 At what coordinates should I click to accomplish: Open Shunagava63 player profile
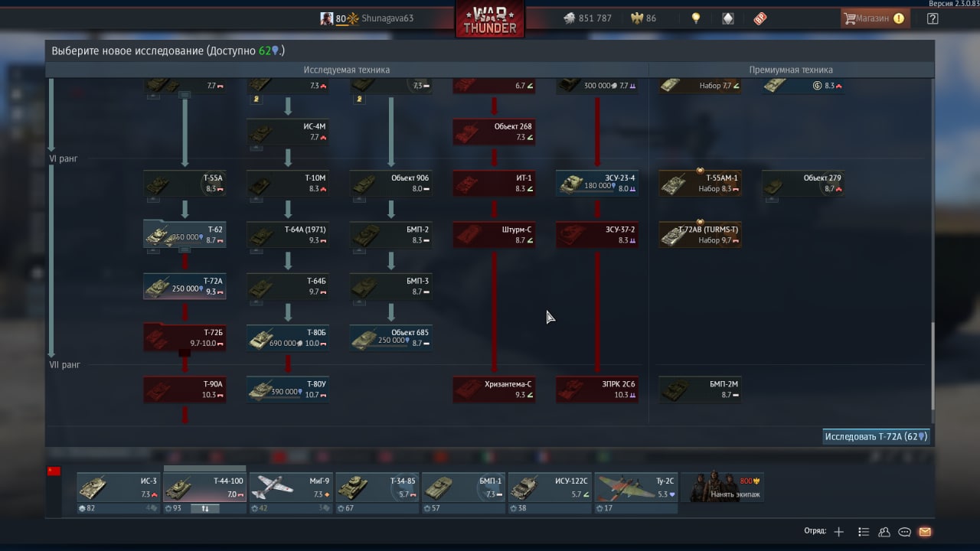click(x=387, y=18)
